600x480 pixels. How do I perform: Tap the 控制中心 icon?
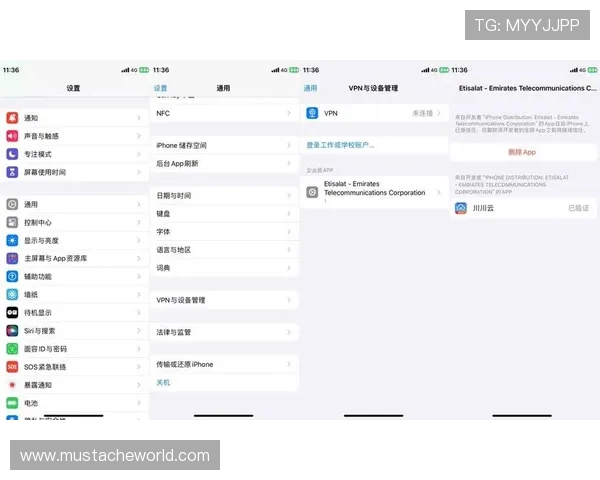coord(12,222)
